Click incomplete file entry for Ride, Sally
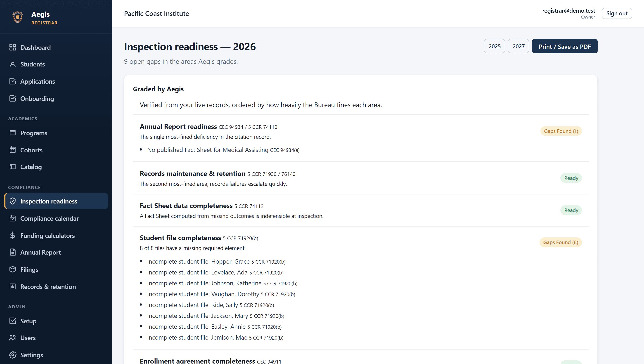The image size is (644, 364). click(x=211, y=305)
